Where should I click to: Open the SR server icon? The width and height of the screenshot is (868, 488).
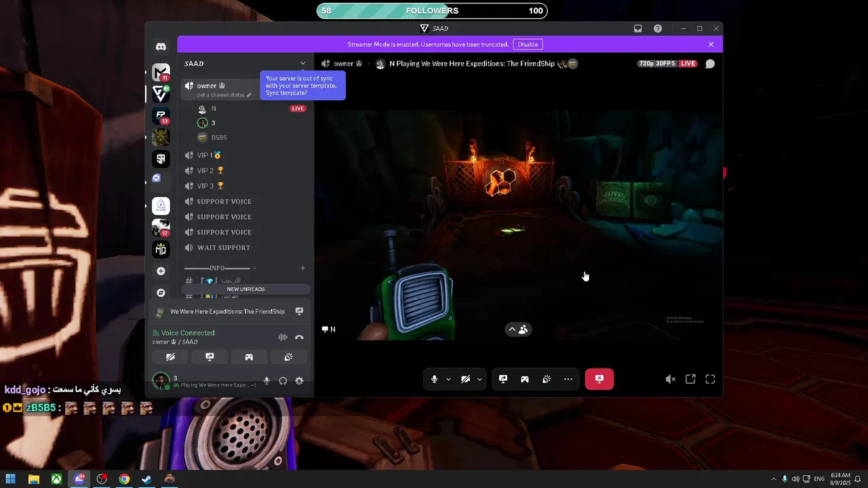pos(161,159)
